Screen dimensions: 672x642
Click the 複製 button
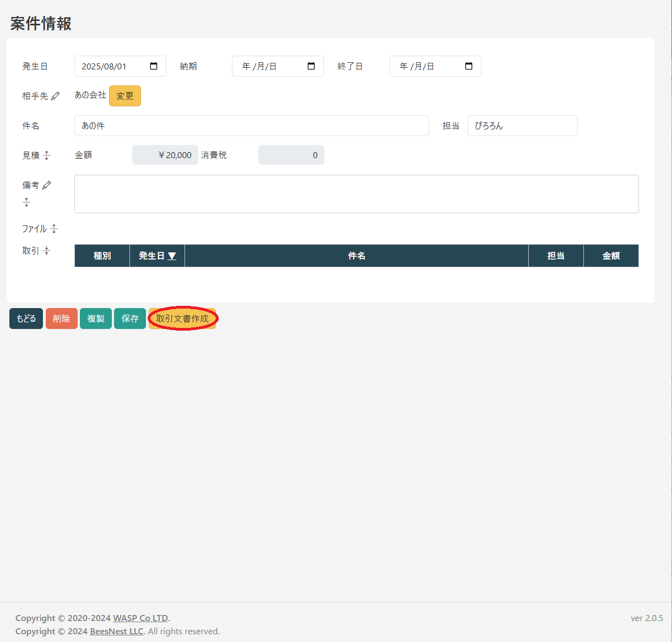[x=96, y=319]
